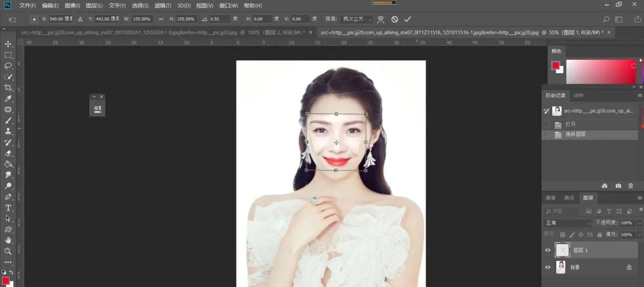Click the X position input field
The width and height of the screenshot is (644, 287).
point(60,19)
